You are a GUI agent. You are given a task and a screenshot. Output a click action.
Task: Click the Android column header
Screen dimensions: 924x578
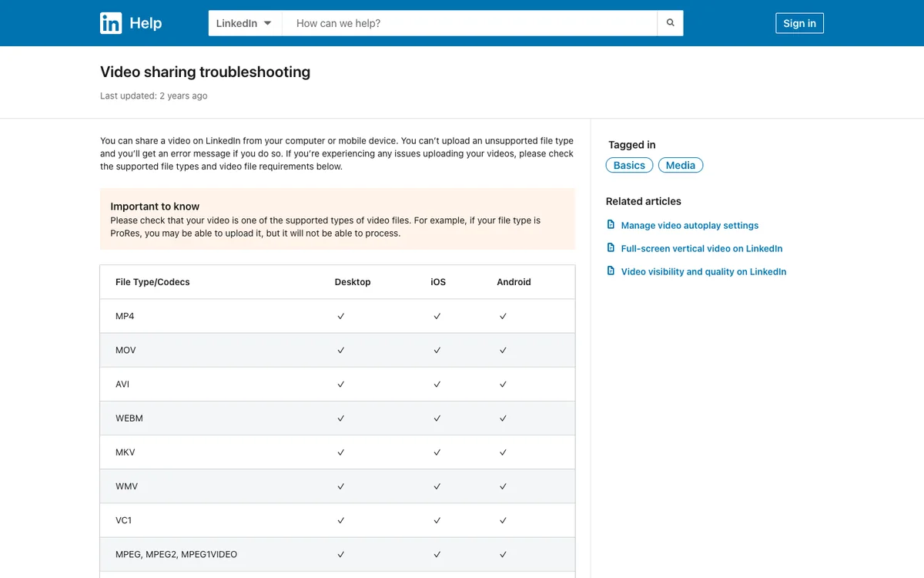coord(514,282)
